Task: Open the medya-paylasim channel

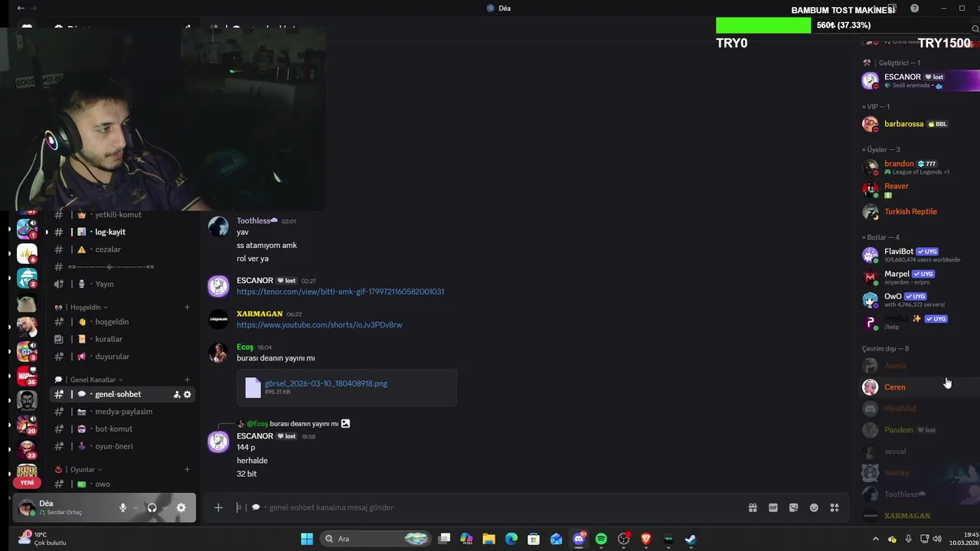Action: (x=122, y=412)
